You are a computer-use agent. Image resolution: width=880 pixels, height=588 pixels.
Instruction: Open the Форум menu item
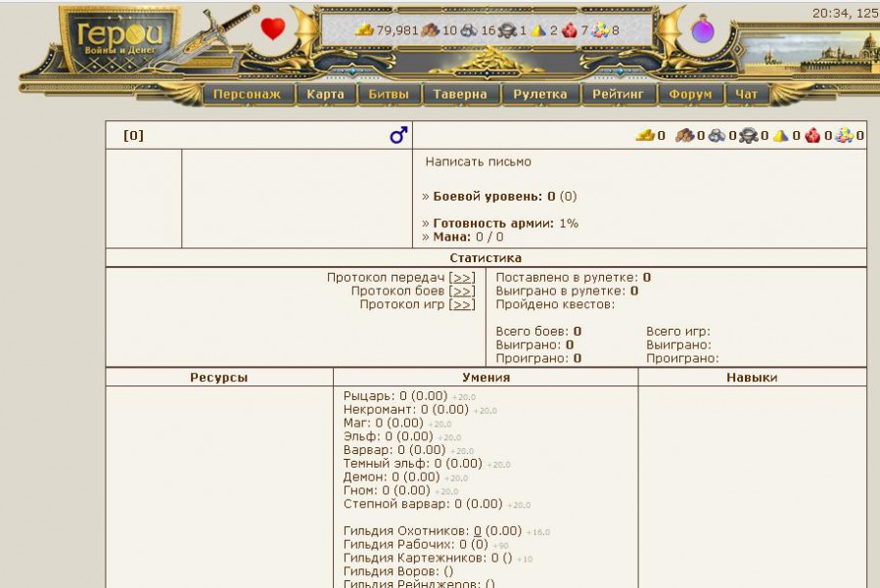[690, 95]
